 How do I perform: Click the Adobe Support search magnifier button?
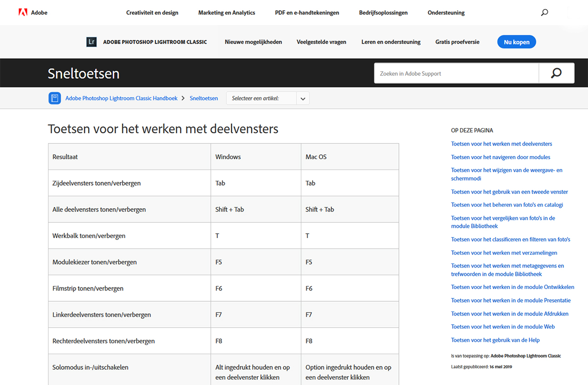click(556, 73)
